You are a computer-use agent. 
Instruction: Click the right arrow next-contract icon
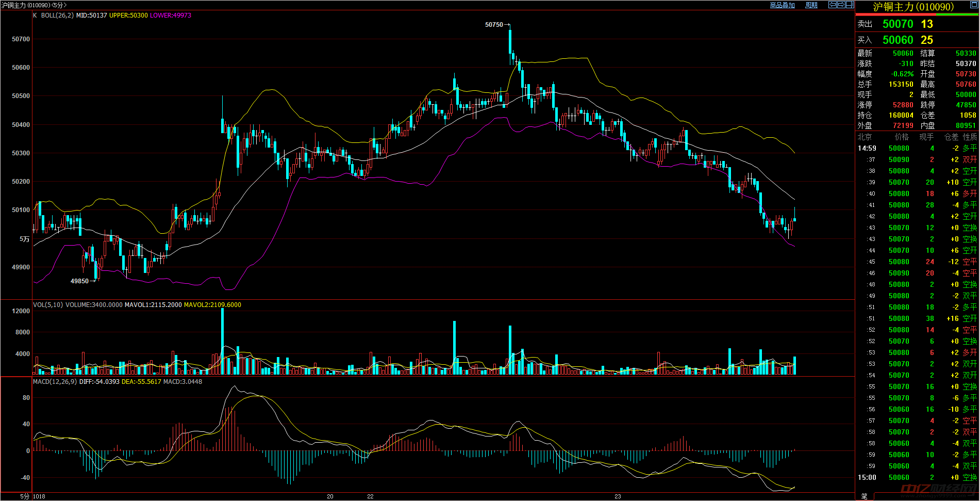[841, 5]
